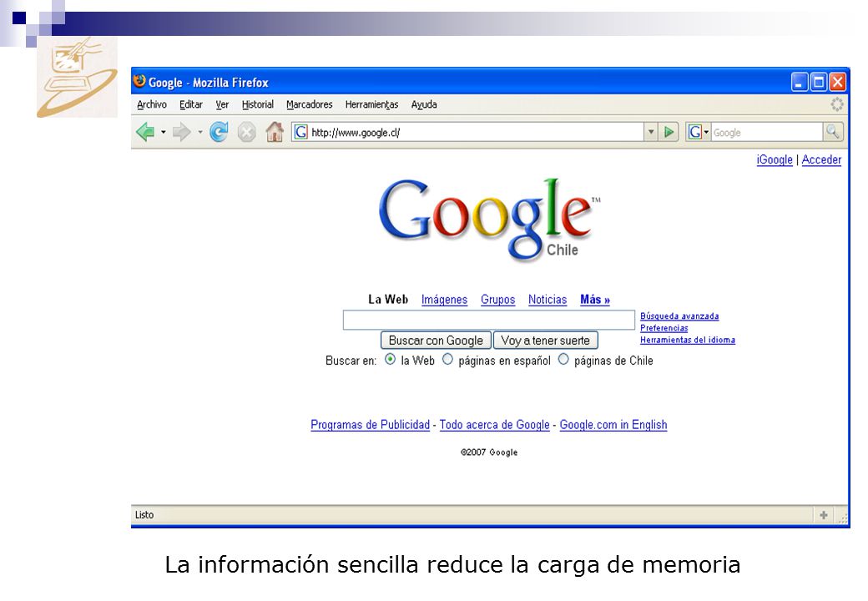Open the Editar menu
The height and width of the screenshot is (601, 868).
[x=191, y=104]
